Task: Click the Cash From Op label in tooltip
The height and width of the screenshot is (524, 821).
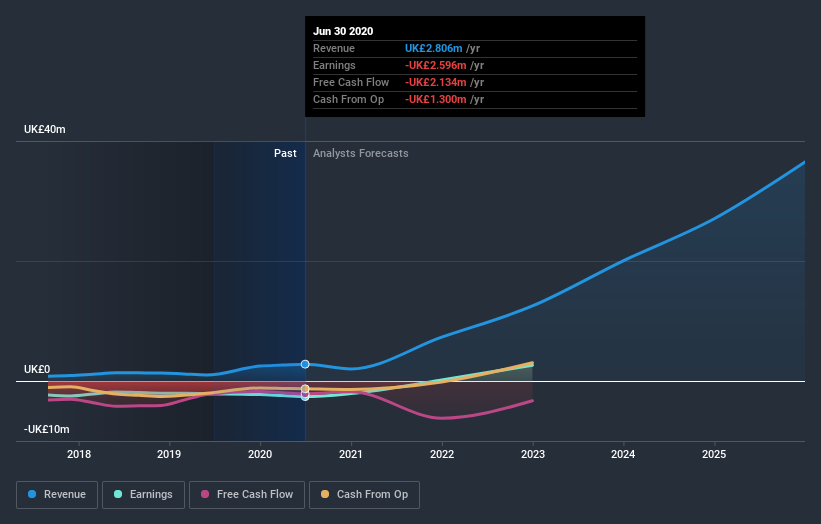Action: tap(348, 99)
